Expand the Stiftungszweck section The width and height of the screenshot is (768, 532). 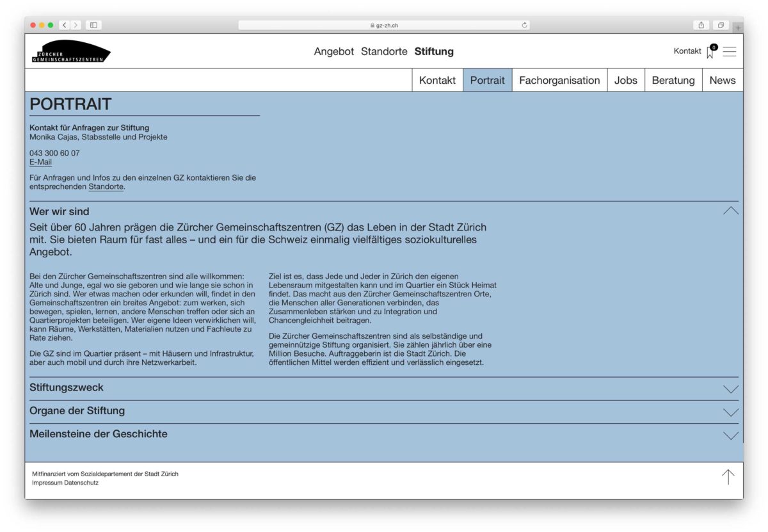(x=730, y=389)
